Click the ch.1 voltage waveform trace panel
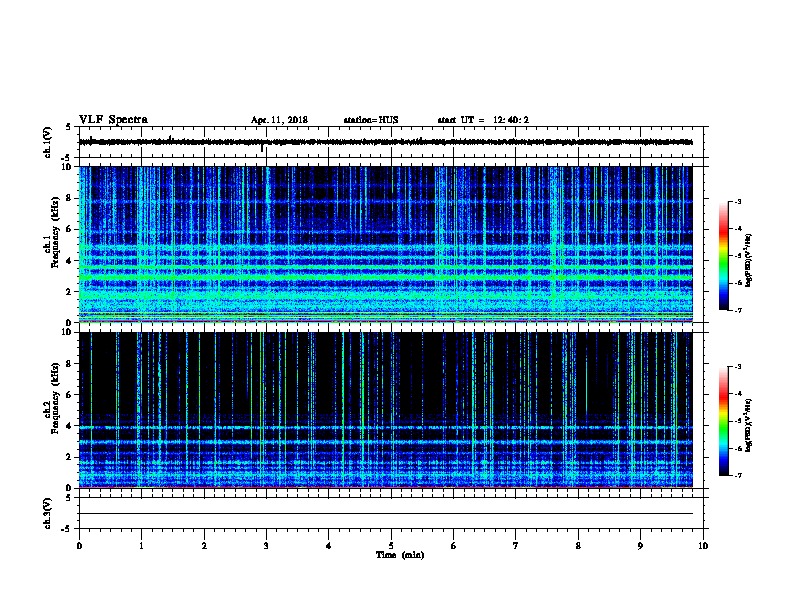 [391, 142]
